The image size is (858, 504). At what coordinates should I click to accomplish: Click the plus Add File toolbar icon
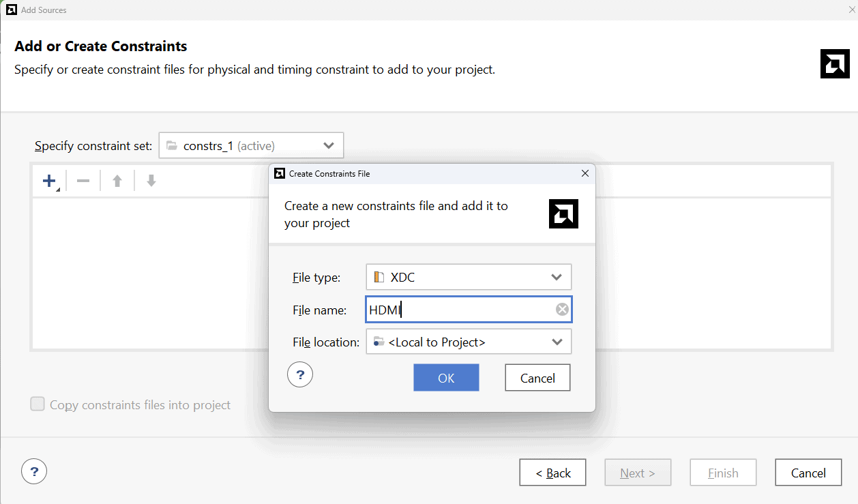pos(50,181)
